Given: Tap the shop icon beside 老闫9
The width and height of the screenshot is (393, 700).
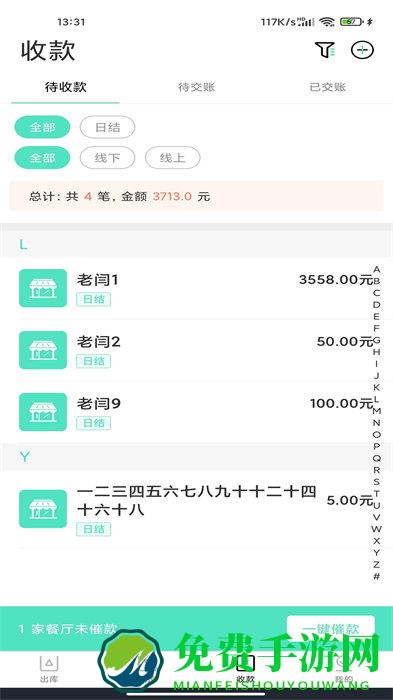Looking at the screenshot, I should (43, 412).
